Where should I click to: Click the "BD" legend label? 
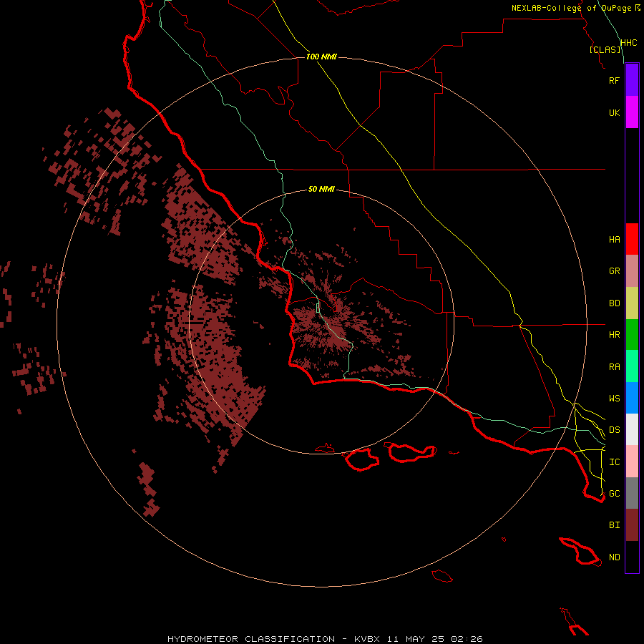point(614,303)
